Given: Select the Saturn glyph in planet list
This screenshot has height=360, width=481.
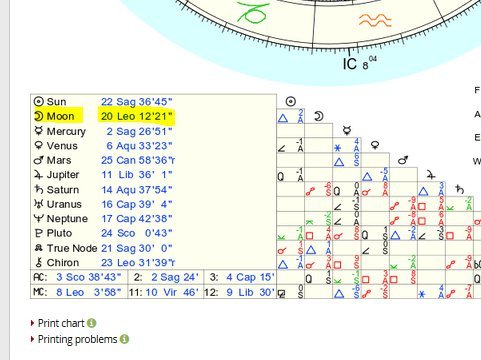Looking at the screenshot, I should tap(39, 189).
